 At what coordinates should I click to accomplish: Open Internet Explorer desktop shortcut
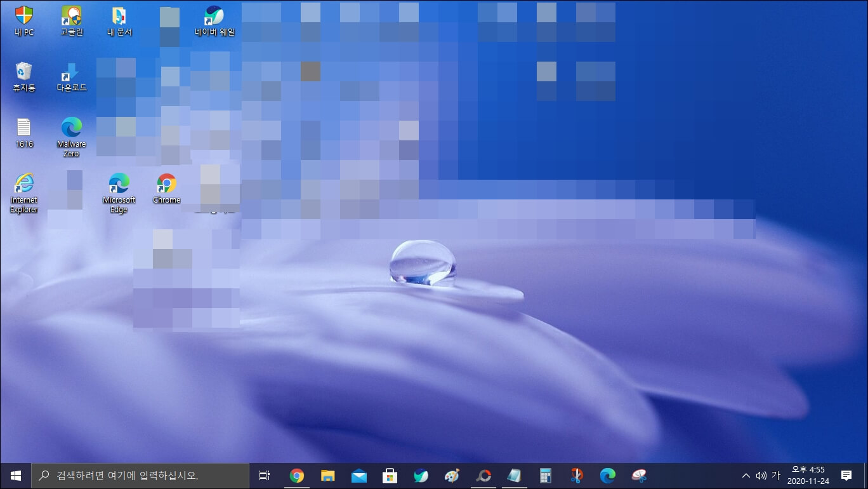tap(23, 193)
